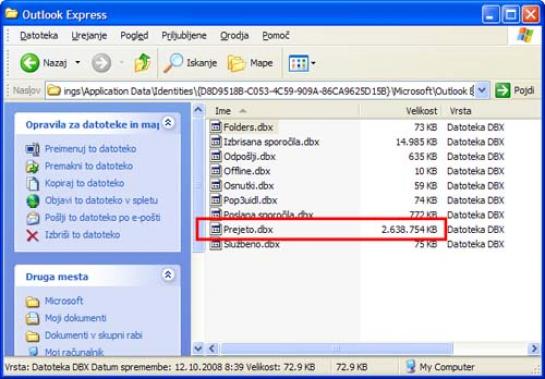Click Premakni to datoteko link
The height and width of the screenshot is (379, 545).
click(x=89, y=166)
